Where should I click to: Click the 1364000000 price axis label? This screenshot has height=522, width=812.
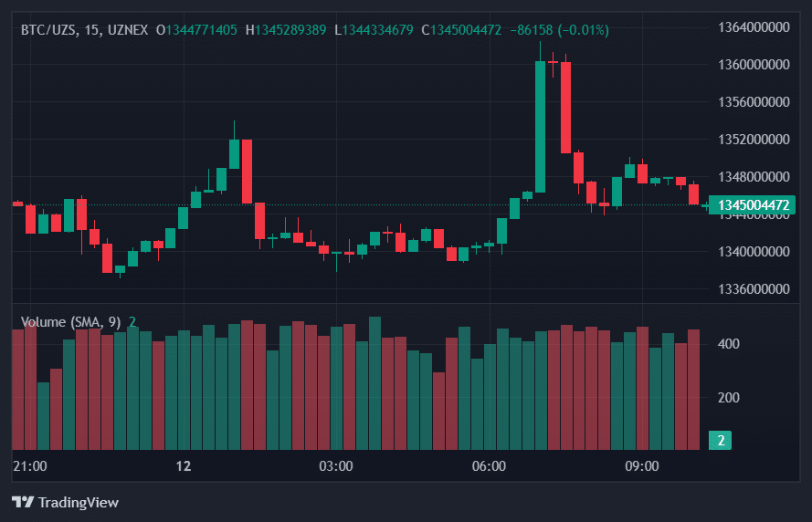pyautogui.click(x=754, y=26)
